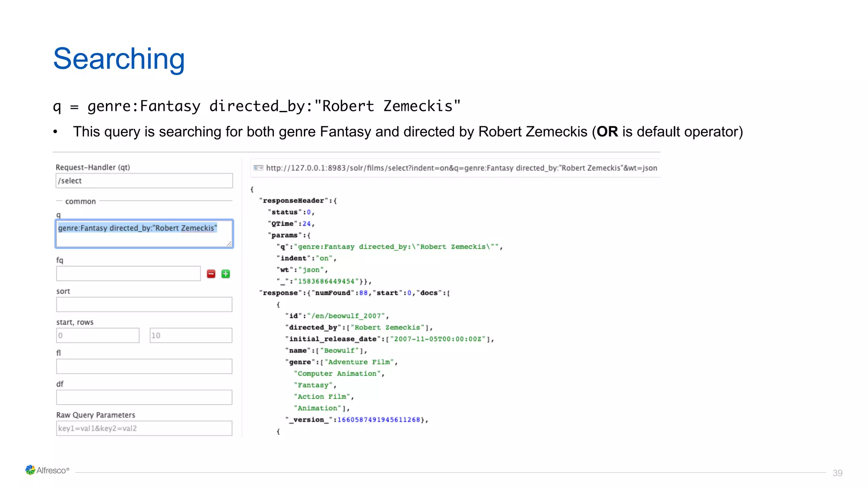
Task: Click into the fq filter input
Action: tap(128, 274)
